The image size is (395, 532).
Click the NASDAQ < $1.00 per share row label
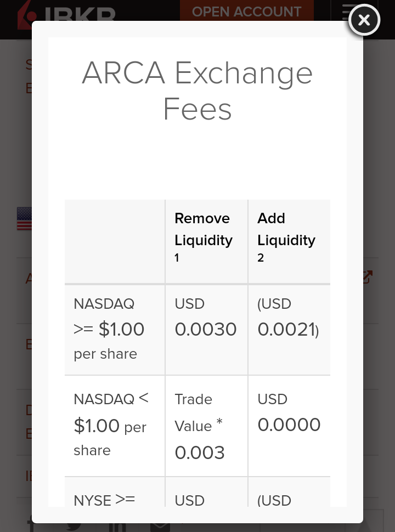click(x=111, y=425)
